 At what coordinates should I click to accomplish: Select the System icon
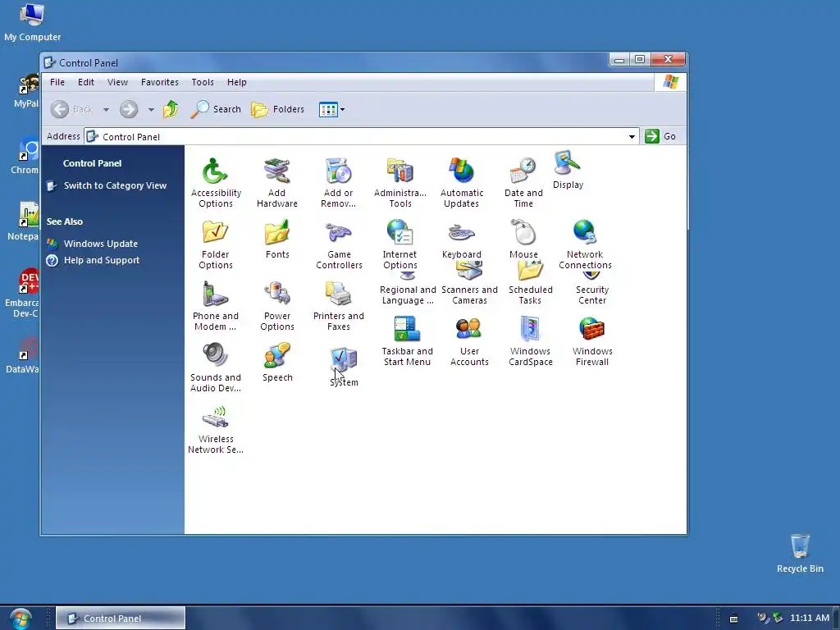click(x=344, y=367)
